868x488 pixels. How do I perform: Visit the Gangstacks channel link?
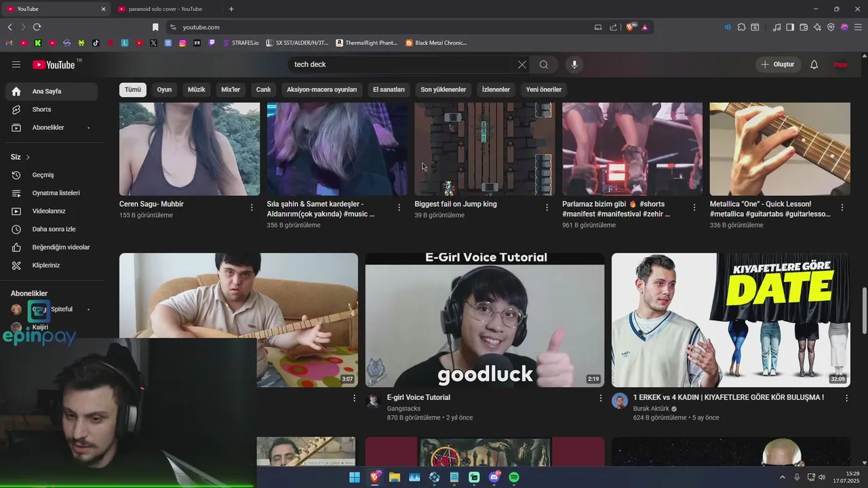[x=403, y=409]
